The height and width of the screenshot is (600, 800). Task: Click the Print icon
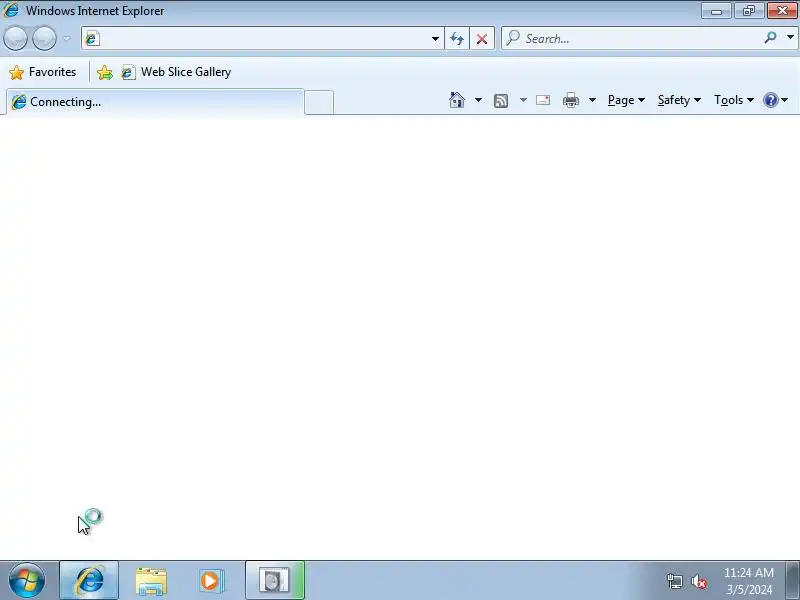click(x=571, y=100)
